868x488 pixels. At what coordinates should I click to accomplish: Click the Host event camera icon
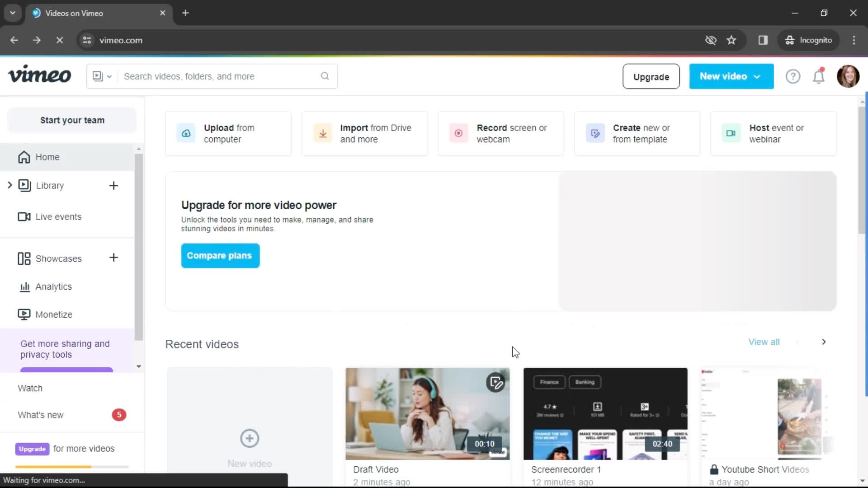tap(731, 133)
